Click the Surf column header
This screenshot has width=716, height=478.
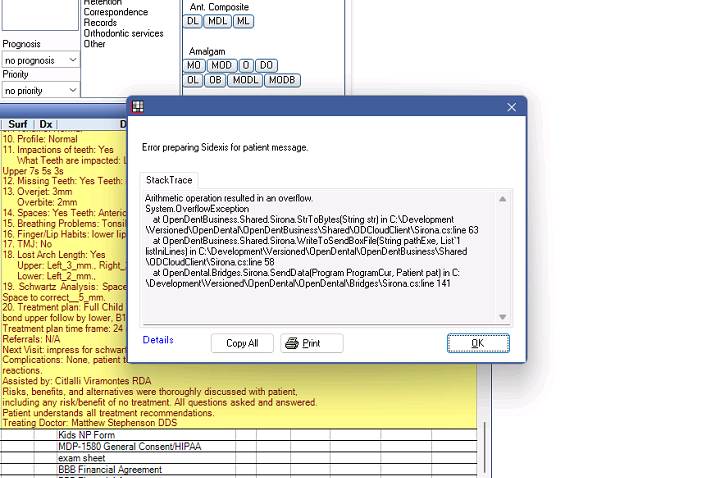tap(18, 124)
